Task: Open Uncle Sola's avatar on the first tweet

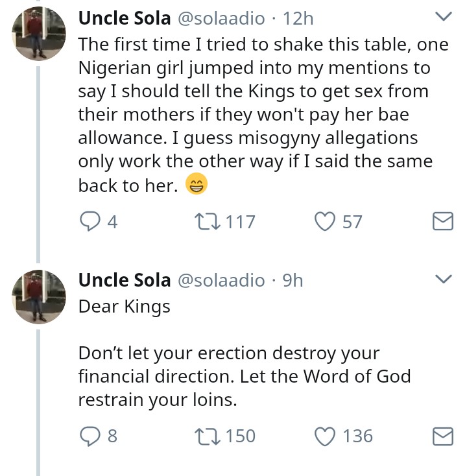Action: 39,34
